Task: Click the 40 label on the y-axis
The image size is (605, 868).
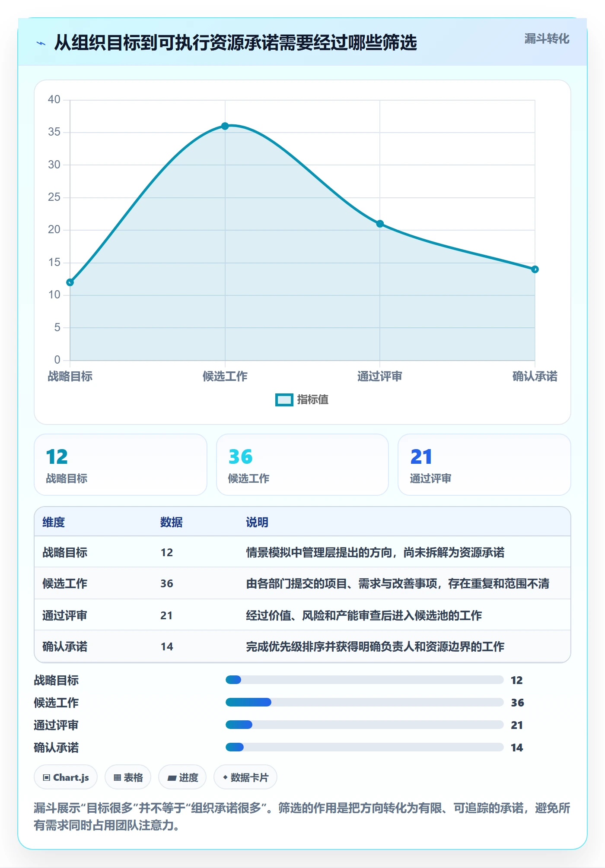Action: pos(54,100)
